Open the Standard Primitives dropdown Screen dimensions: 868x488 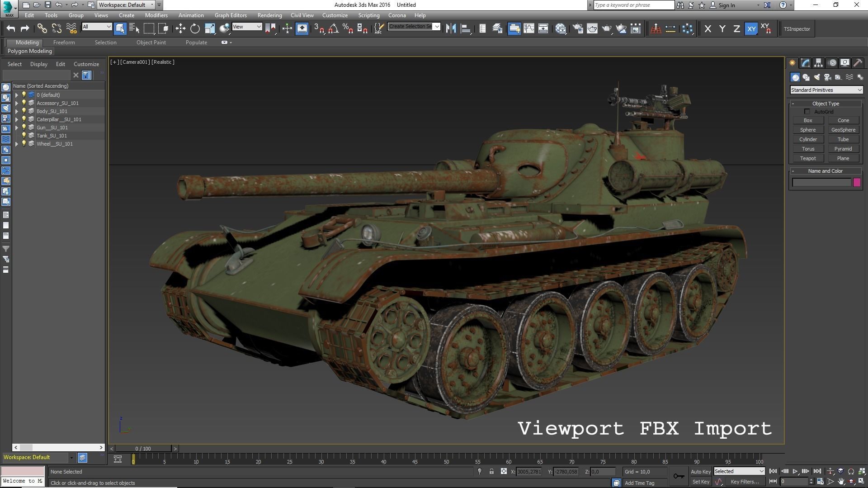pyautogui.click(x=826, y=90)
